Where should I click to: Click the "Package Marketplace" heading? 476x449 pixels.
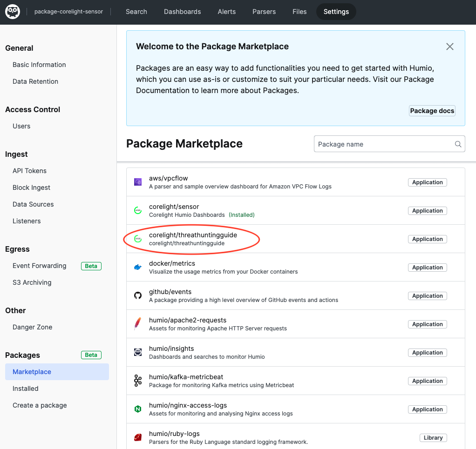(x=184, y=144)
